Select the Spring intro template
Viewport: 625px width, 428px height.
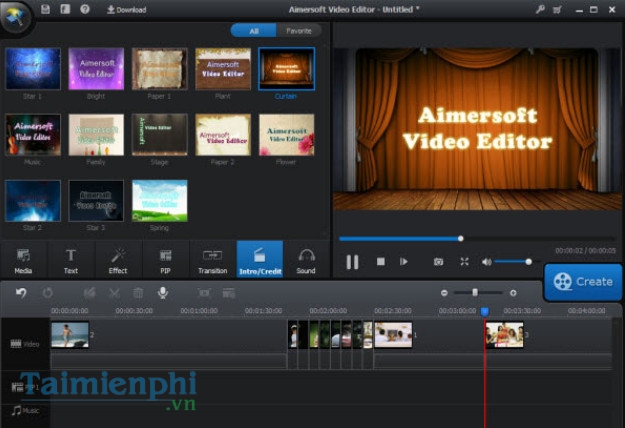click(x=159, y=200)
